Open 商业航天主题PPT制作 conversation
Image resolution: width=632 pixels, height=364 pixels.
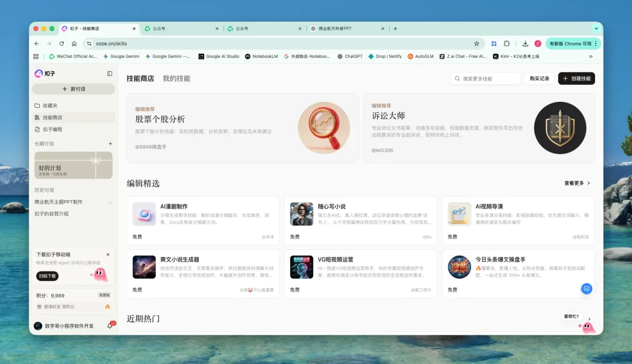(59, 202)
